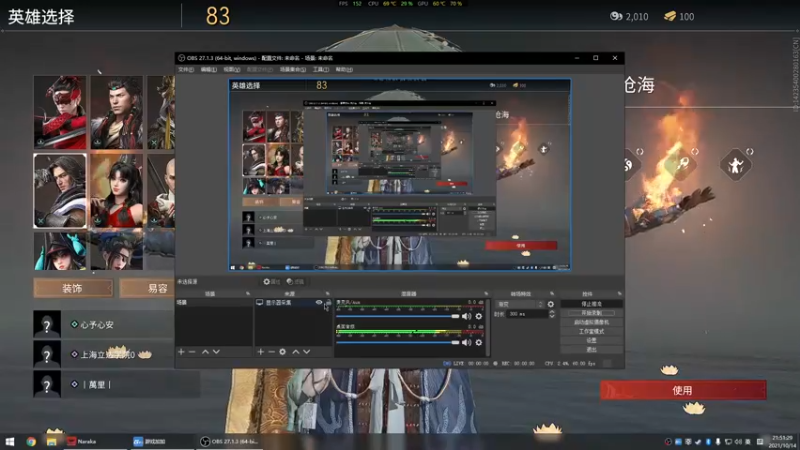Remove the scene with the minus icon
This screenshot has height=450, width=800.
[x=192, y=352]
